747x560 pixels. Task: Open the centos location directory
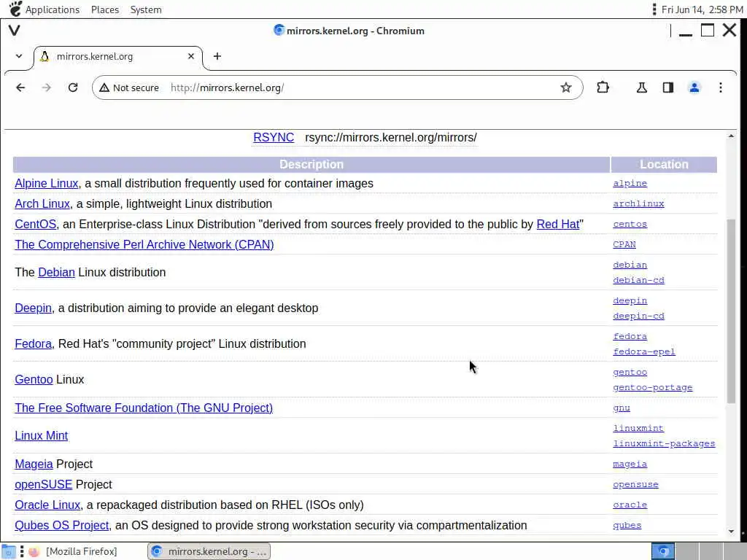pyautogui.click(x=630, y=225)
